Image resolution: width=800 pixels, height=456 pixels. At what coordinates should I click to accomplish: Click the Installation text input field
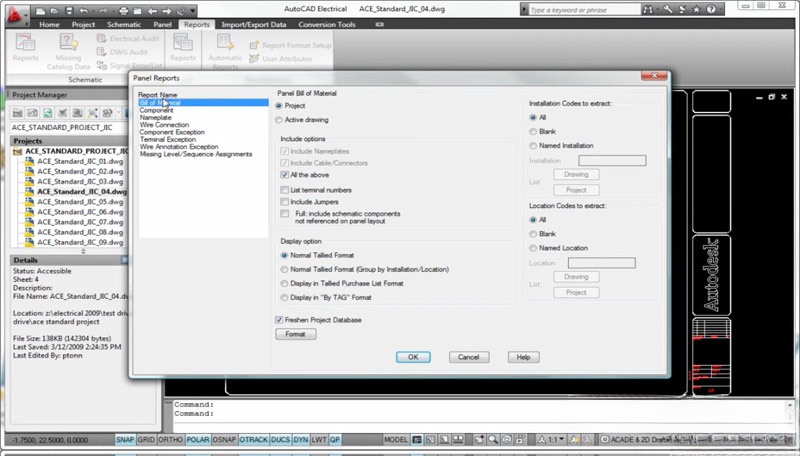tap(612, 161)
